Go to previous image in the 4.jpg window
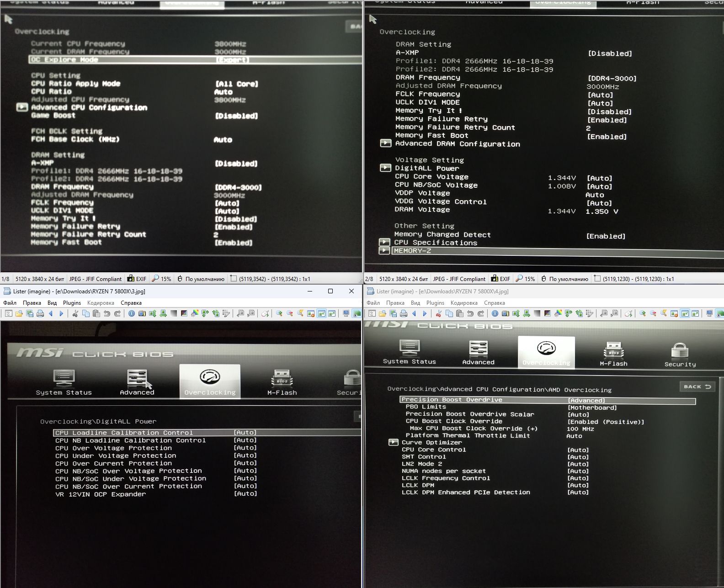 (414, 313)
